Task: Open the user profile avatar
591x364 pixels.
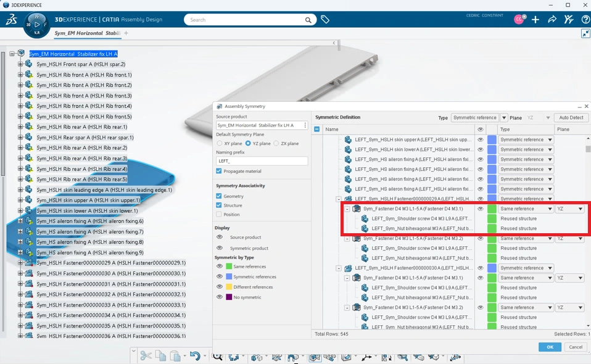Action: 519,20
